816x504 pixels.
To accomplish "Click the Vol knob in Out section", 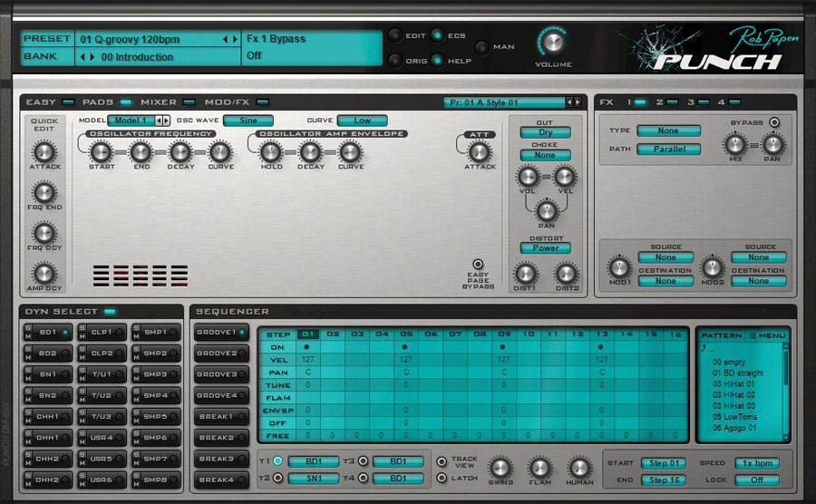I will pyautogui.click(x=528, y=177).
